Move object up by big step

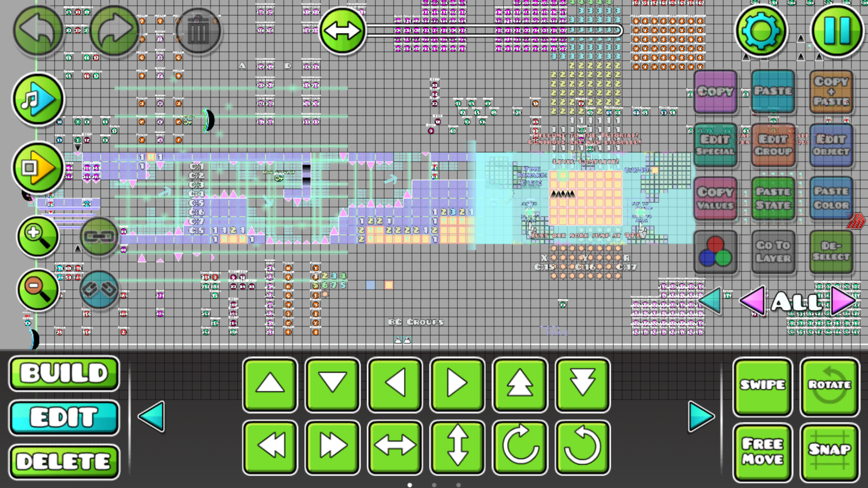[x=520, y=384]
